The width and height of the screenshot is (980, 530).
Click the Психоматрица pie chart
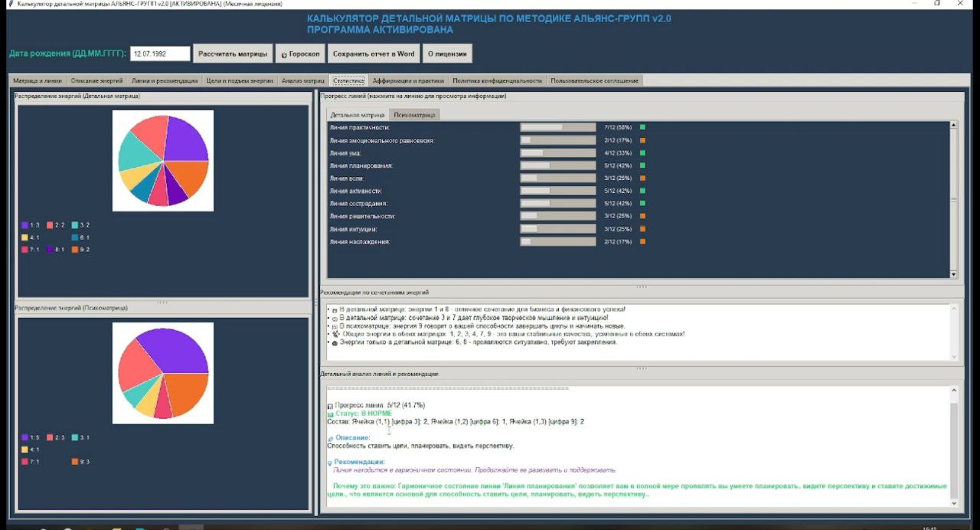(x=163, y=373)
